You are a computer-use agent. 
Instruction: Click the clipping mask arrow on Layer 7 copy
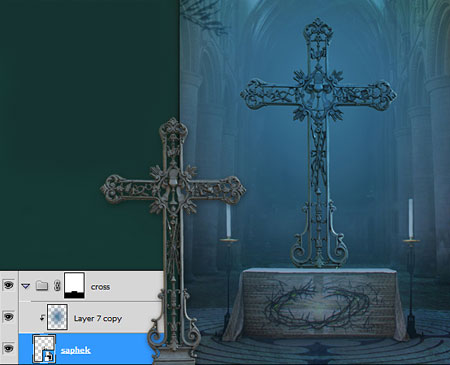coord(42,318)
